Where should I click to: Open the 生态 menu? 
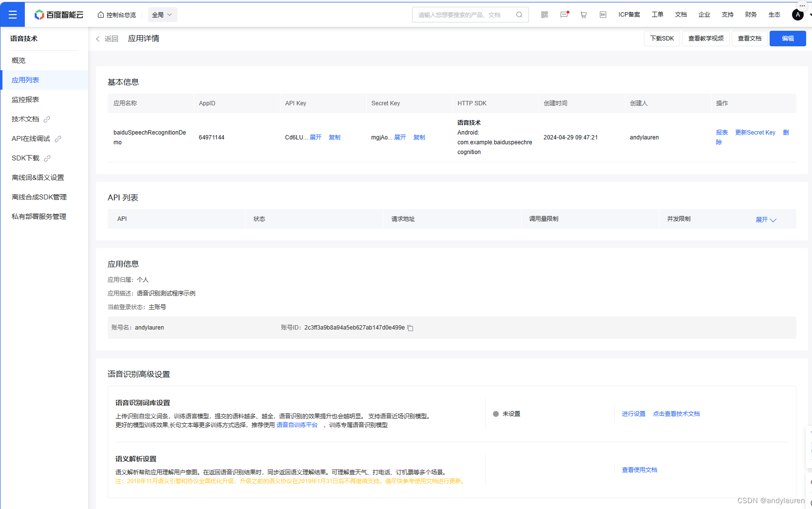click(774, 15)
